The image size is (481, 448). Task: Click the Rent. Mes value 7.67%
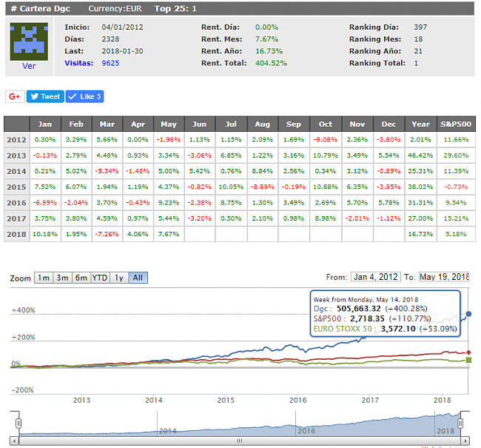pos(267,39)
